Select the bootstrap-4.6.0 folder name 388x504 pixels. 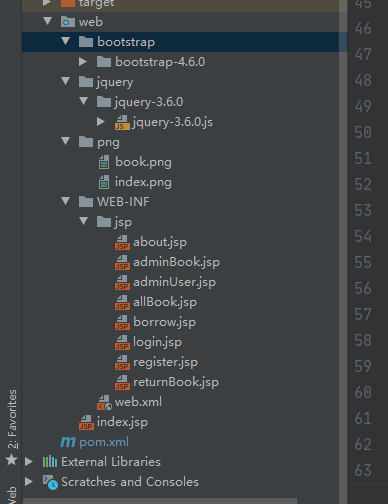[x=160, y=62]
